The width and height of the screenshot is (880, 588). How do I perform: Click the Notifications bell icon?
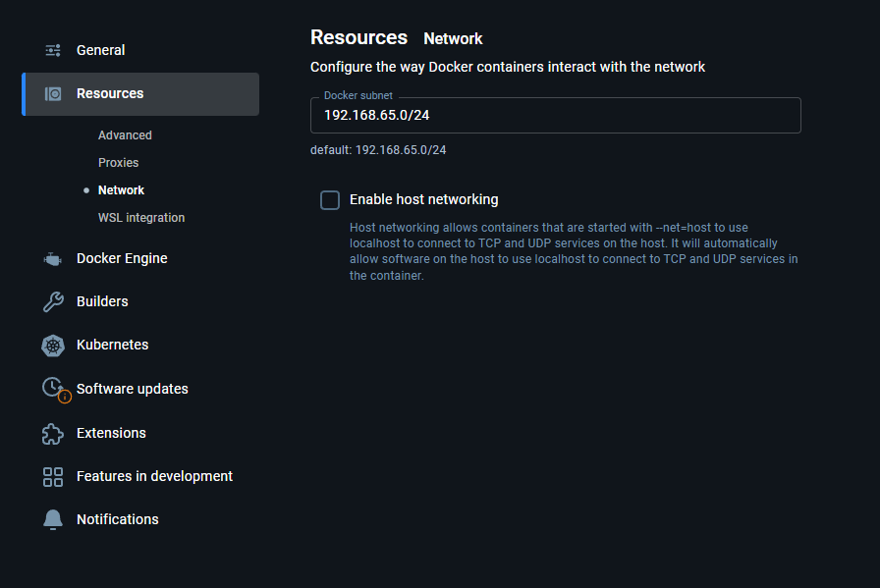coord(53,519)
